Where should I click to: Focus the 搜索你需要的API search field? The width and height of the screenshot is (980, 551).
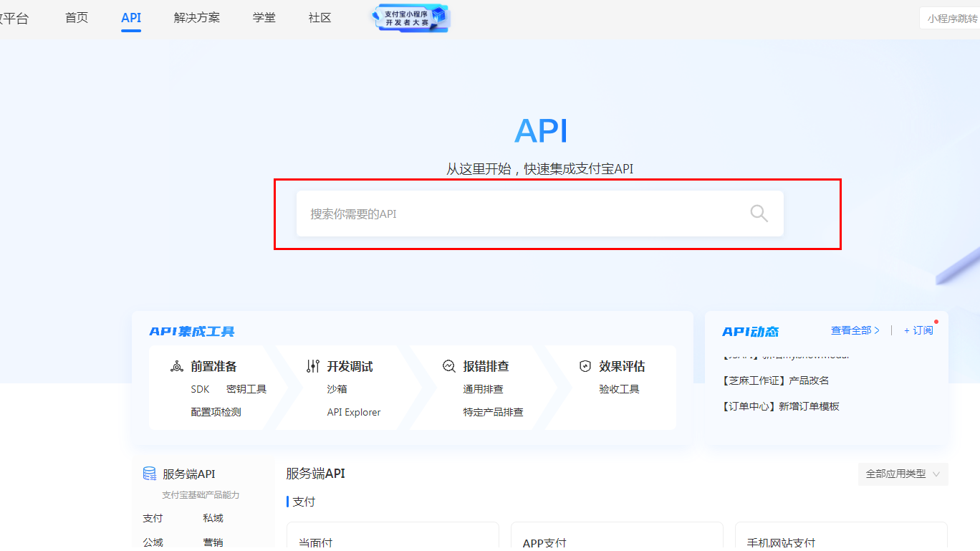coord(540,214)
